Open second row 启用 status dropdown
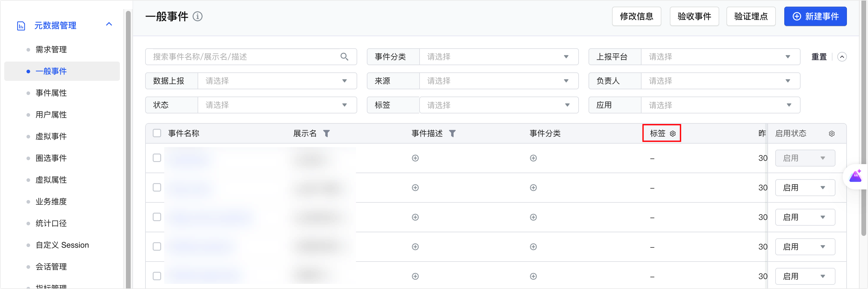Viewport: 868px width, 289px height. coord(805,188)
